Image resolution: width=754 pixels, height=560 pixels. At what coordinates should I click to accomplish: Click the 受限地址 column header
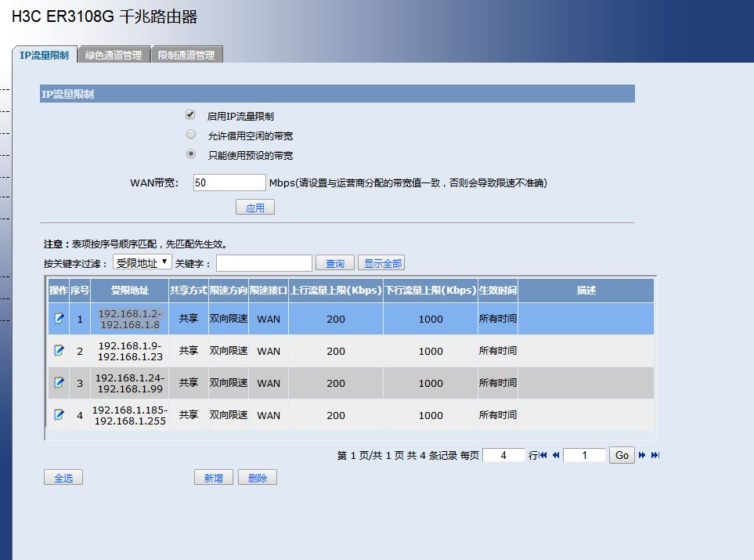pyautogui.click(x=130, y=291)
